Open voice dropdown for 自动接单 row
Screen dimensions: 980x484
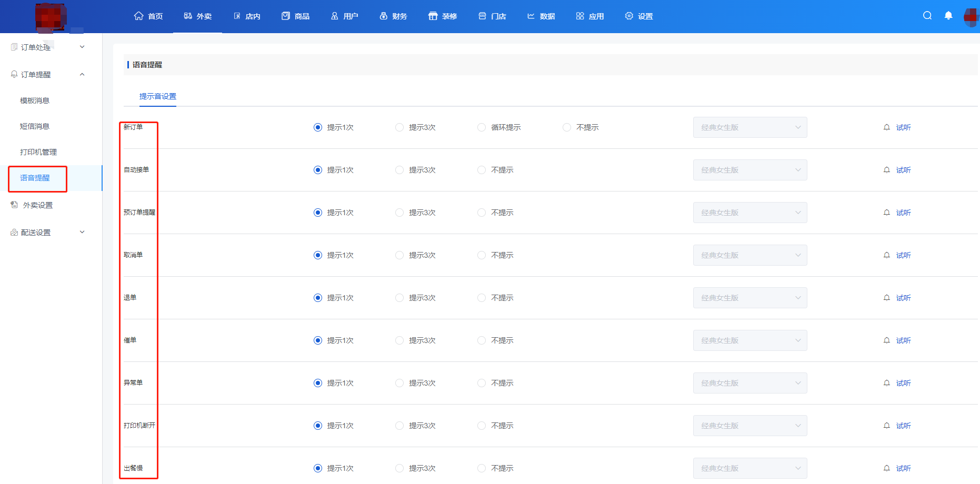pyautogui.click(x=750, y=170)
